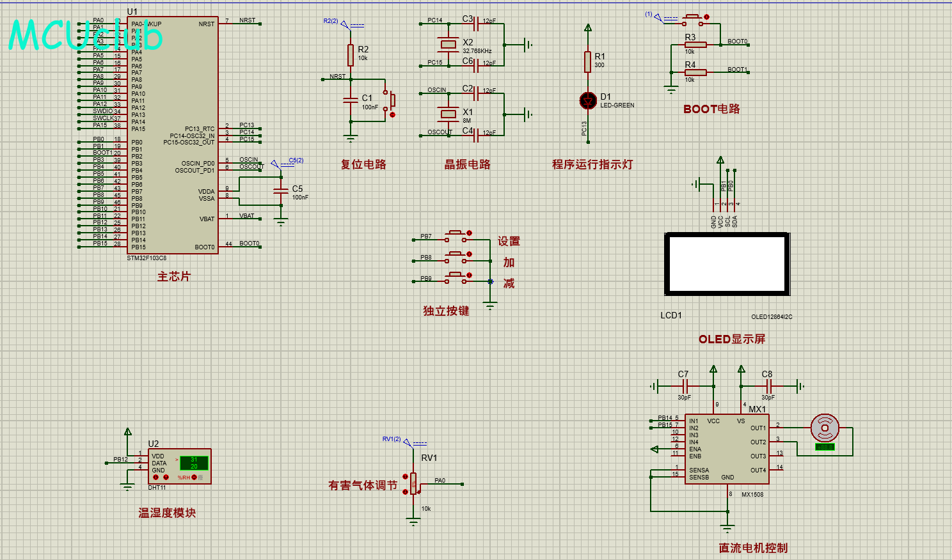Click the 'OLED12864I2C' part name text

point(772,317)
